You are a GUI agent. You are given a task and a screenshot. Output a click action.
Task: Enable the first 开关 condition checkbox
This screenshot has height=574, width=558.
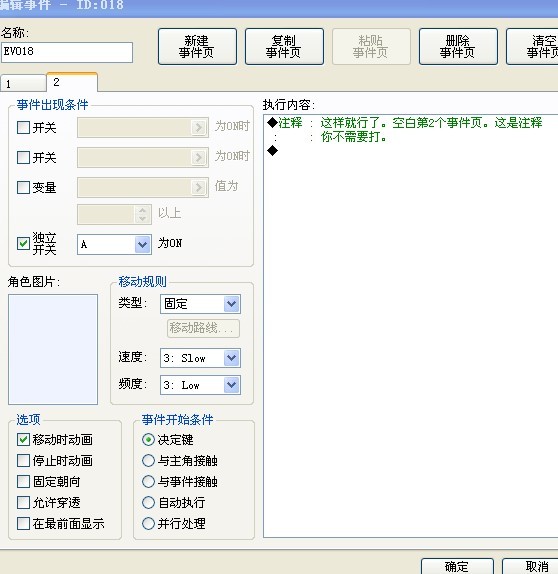(23, 127)
